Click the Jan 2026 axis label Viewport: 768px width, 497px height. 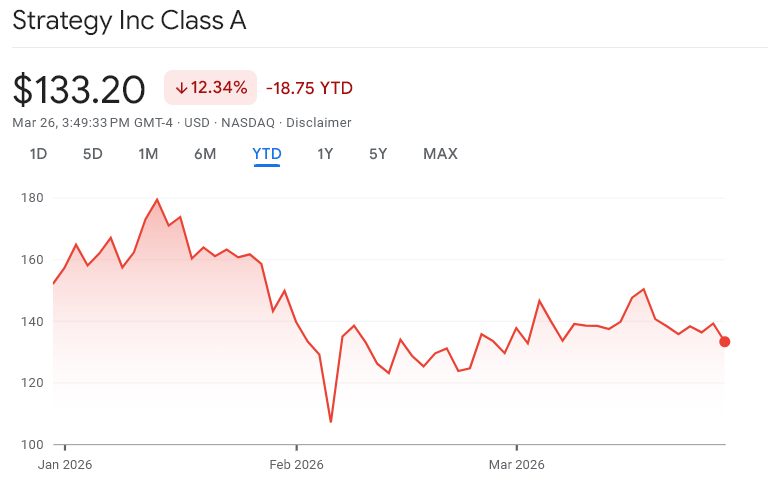64,465
